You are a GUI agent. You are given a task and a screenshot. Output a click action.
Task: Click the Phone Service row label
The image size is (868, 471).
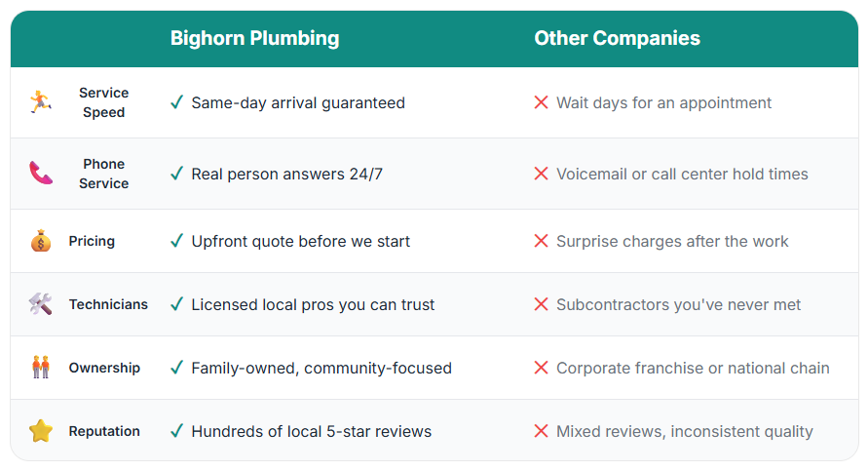(x=103, y=174)
